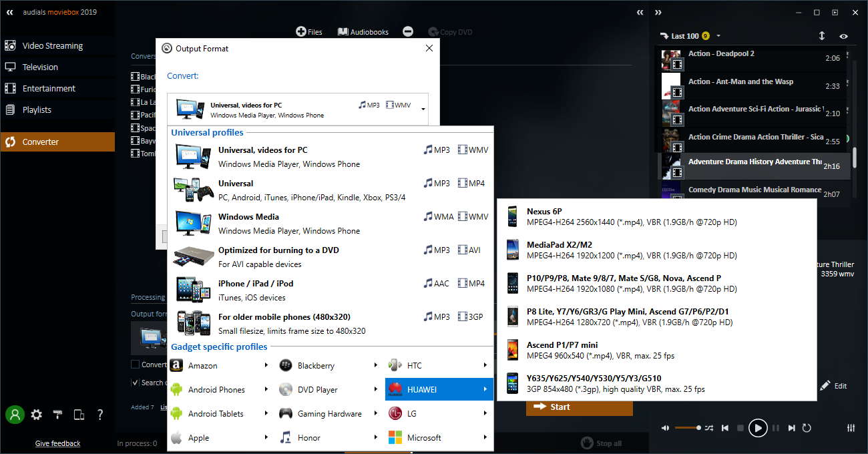Select Converter in sidebar
The image size is (868, 454).
click(57, 142)
